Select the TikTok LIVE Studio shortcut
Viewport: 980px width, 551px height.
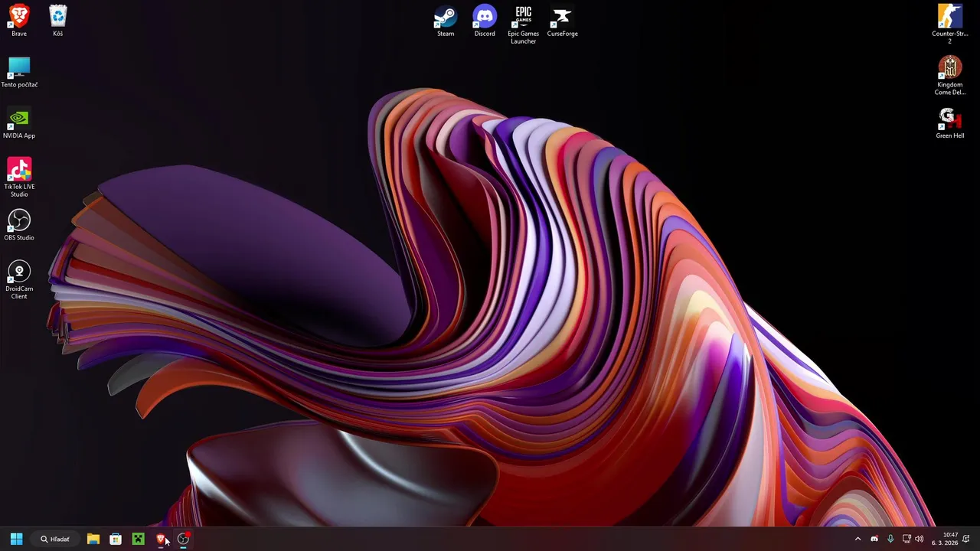pos(19,178)
